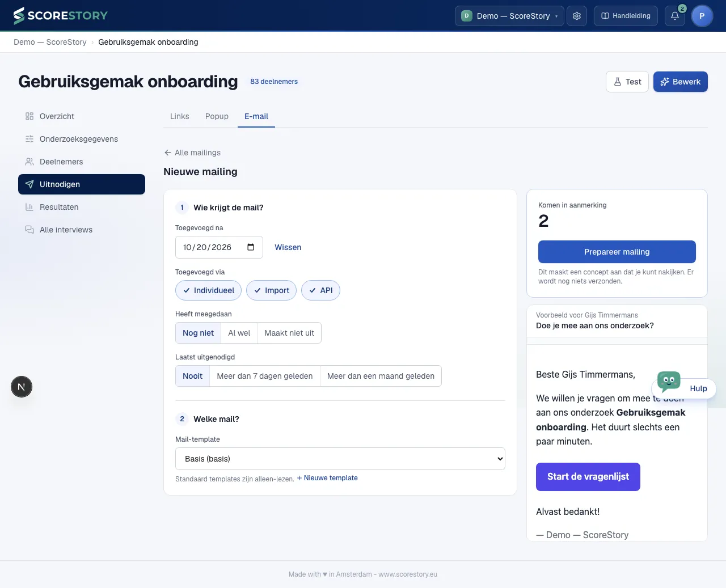Select 'Al wel' participation option

[239, 333]
